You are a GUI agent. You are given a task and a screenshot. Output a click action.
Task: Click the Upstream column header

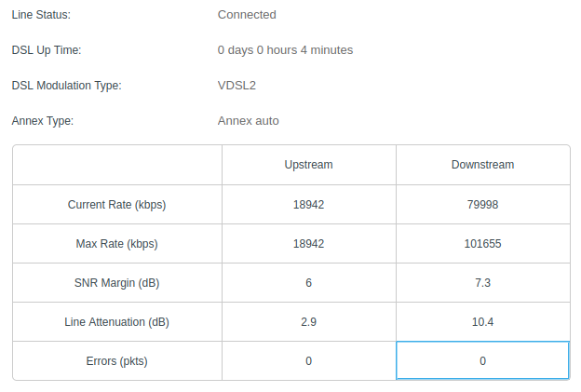tap(308, 165)
